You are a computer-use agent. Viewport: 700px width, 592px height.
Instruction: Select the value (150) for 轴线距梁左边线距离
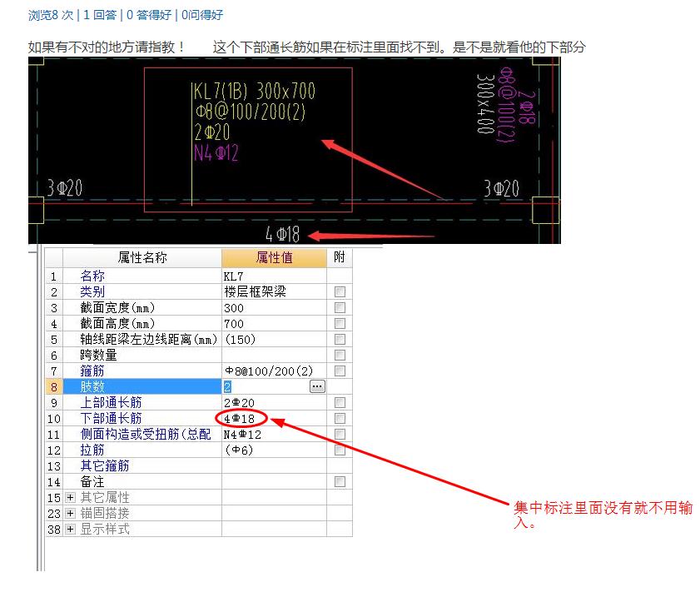point(241,340)
